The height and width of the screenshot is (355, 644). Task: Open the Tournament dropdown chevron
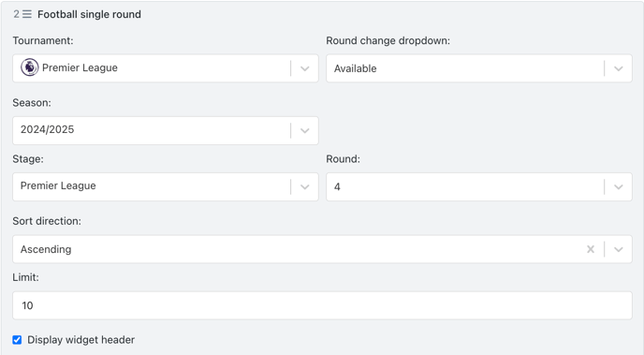[x=305, y=68]
